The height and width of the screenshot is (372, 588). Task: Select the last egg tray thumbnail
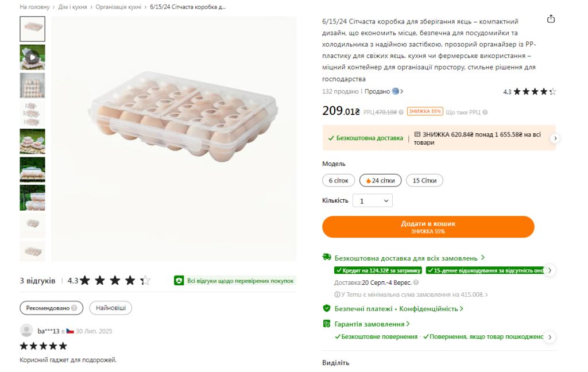coord(32,251)
